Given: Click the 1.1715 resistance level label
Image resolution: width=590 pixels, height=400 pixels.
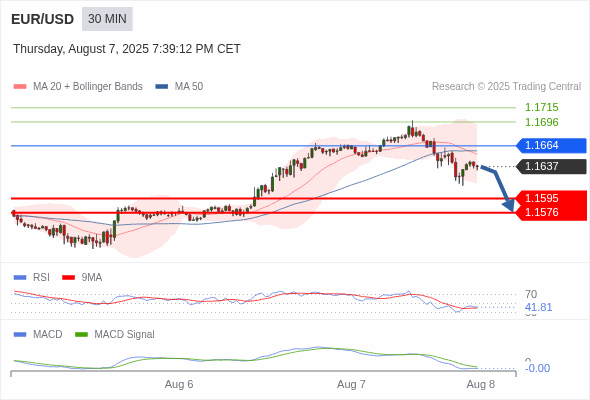Looking at the screenshot, I should pyautogui.click(x=541, y=107).
